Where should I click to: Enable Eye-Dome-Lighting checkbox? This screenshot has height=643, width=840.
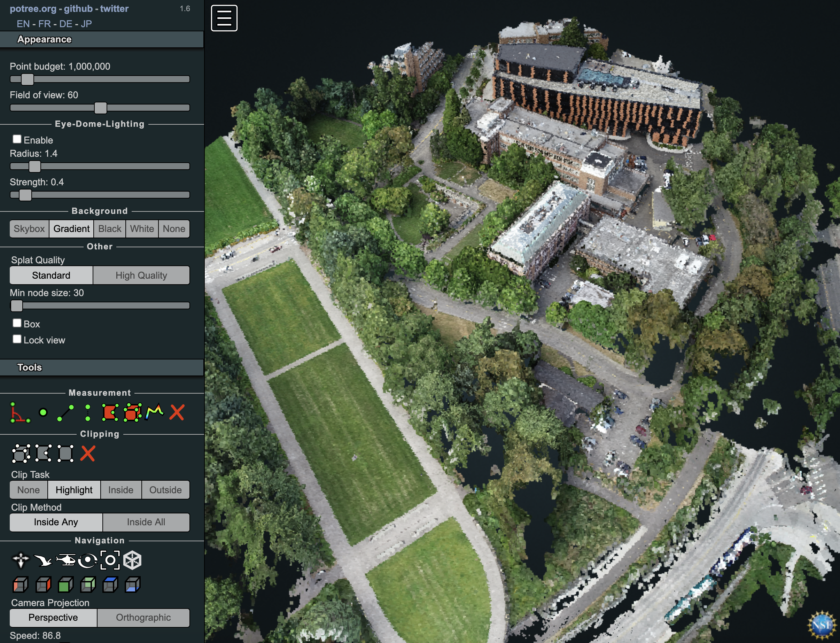click(17, 139)
